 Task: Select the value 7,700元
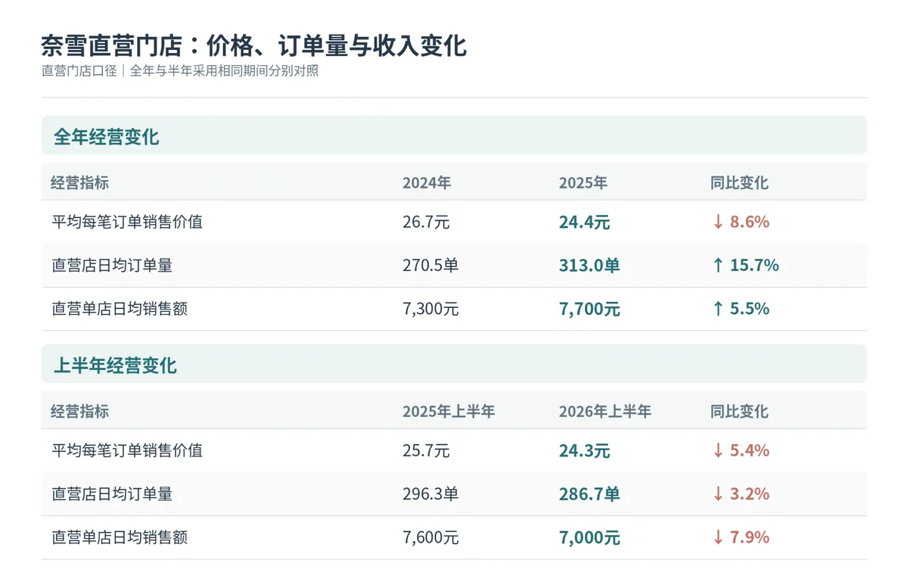(x=589, y=309)
